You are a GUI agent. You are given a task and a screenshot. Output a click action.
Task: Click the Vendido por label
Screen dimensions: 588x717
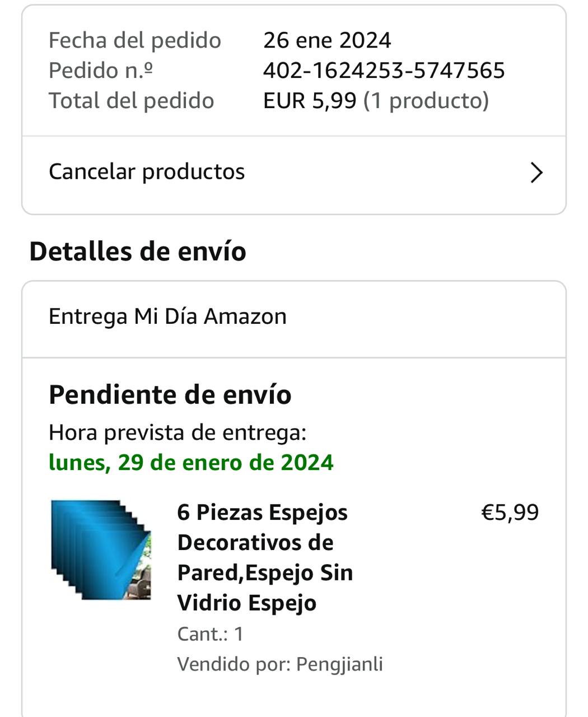point(234,664)
